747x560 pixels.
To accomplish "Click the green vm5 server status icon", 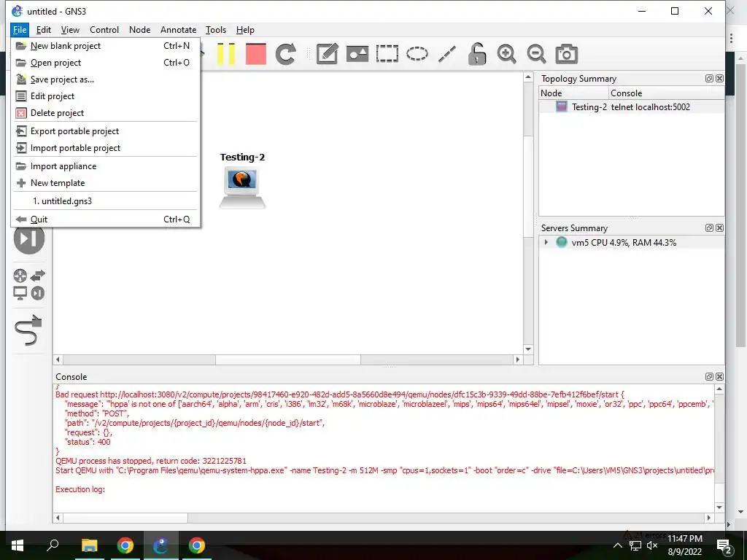I will [x=562, y=242].
